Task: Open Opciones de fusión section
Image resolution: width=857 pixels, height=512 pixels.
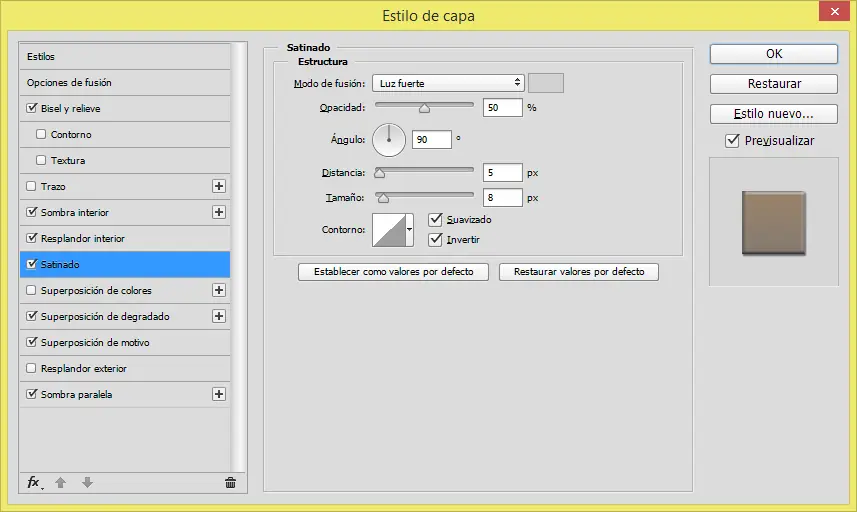Action: tap(125, 83)
